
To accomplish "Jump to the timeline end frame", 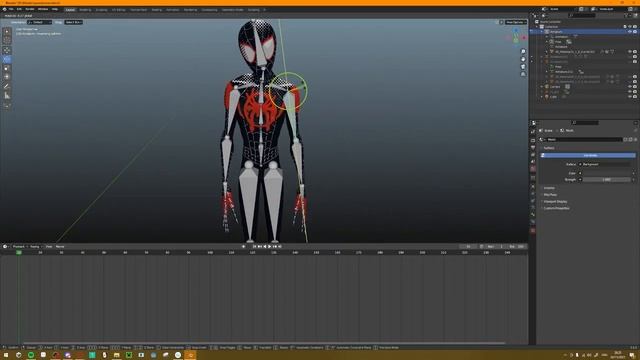I will tap(280, 247).
